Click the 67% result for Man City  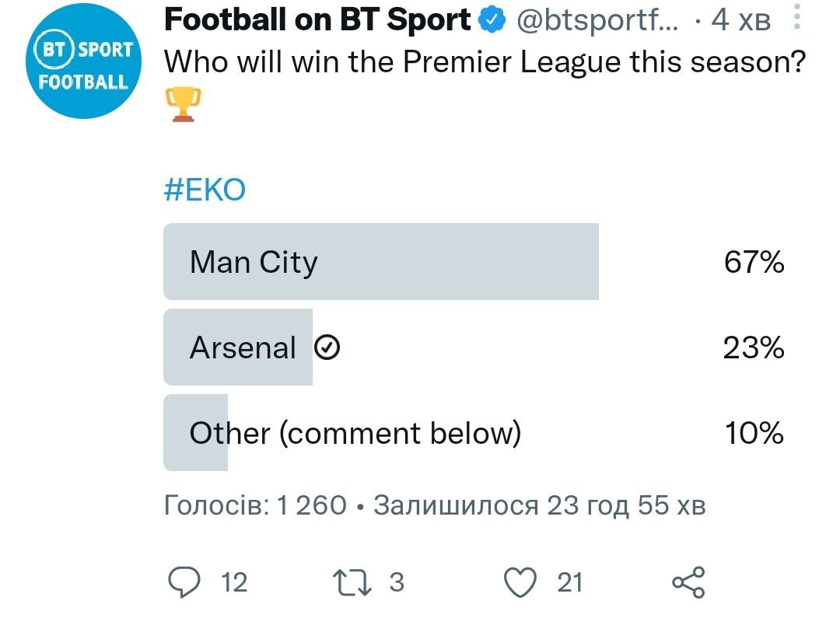coord(753,263)
